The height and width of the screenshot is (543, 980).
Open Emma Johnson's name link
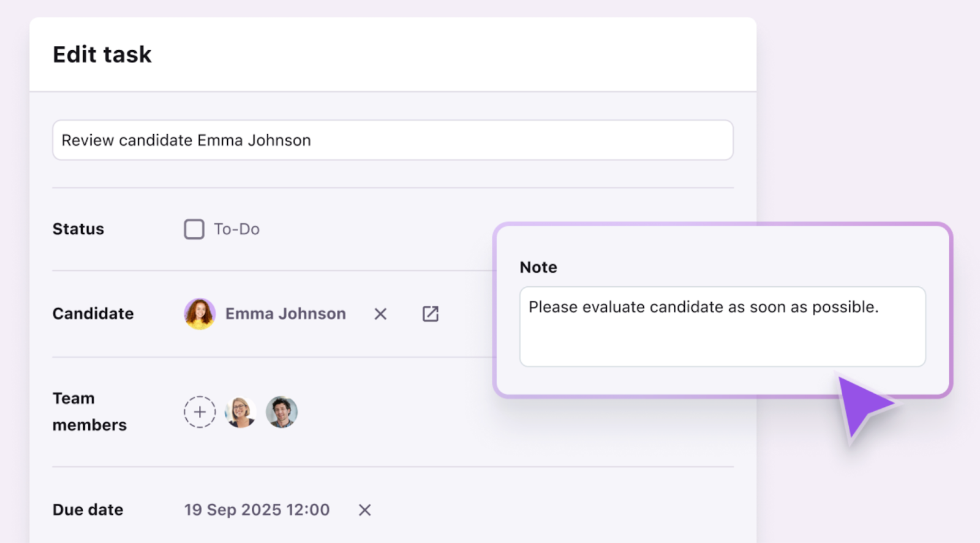pos(285,314)
